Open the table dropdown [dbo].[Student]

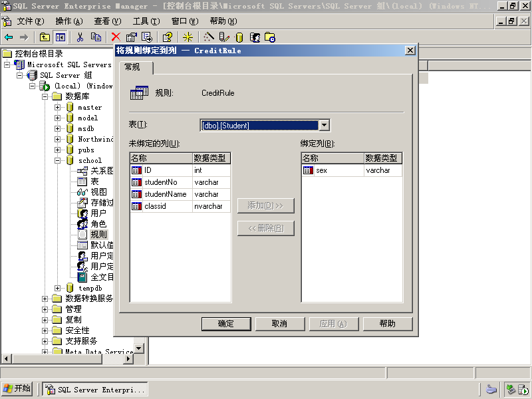coord(325,125)
